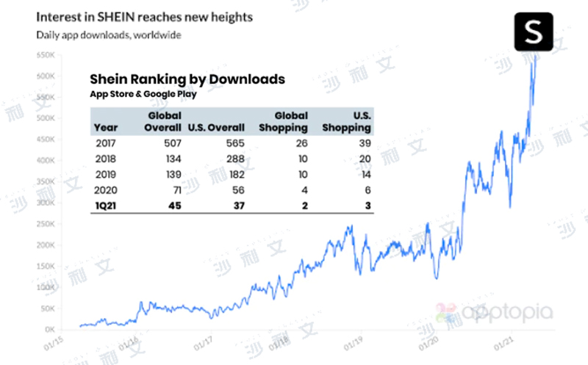Select the 288 value for 2018 U.S. Overall
The height and width of the screenshot is (365, 588).
click(234, 160)
